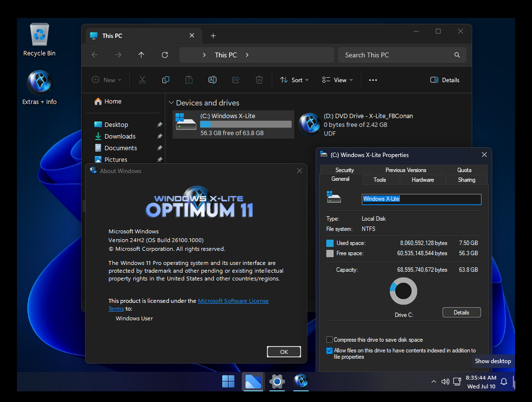
Task: Switch to the Quota tab
Action: tap(464, 170)
